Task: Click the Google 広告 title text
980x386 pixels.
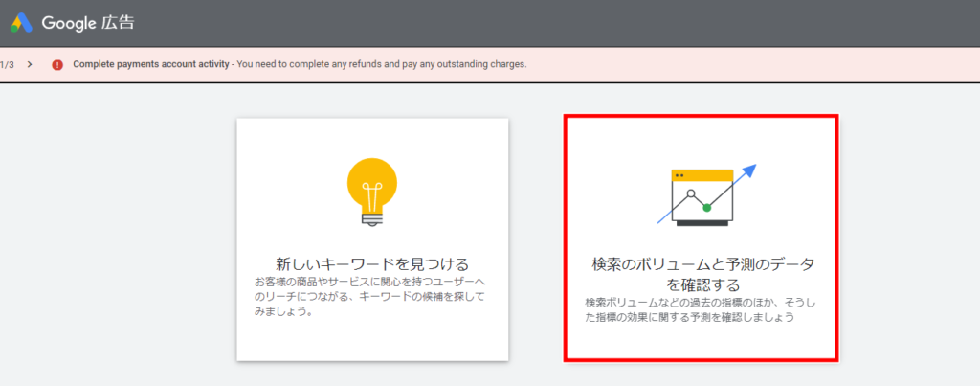Action: (88, 23)
